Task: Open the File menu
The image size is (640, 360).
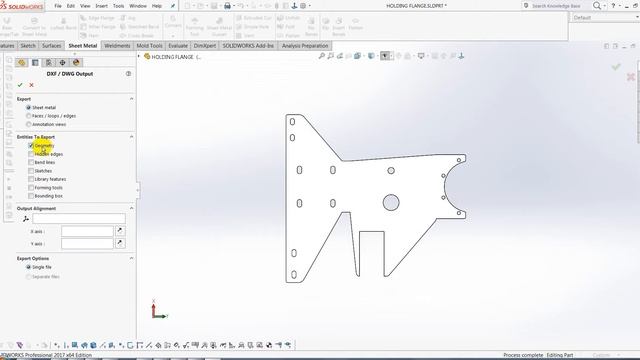Action: (58, 6)
